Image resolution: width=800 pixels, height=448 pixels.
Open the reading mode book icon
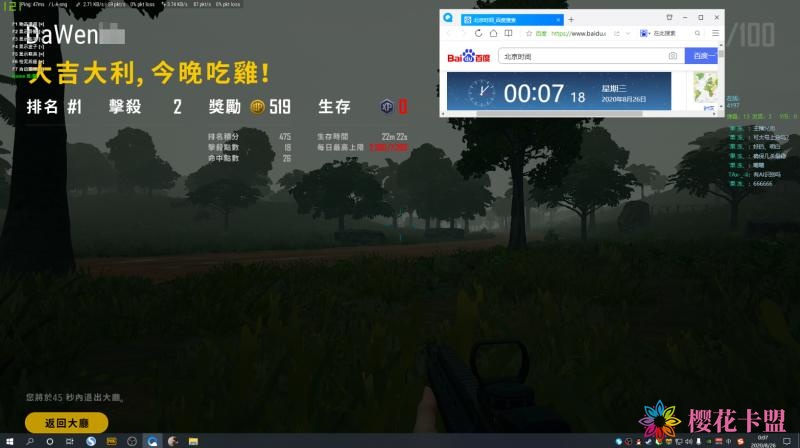pyautogui.click(x=507, y=33)
